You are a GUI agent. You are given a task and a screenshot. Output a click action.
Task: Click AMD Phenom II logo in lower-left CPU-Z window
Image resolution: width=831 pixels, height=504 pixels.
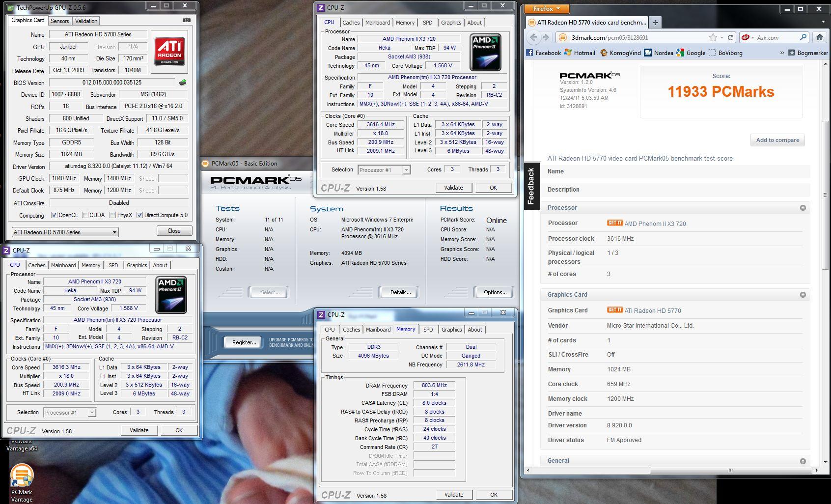tap(171, 295)
